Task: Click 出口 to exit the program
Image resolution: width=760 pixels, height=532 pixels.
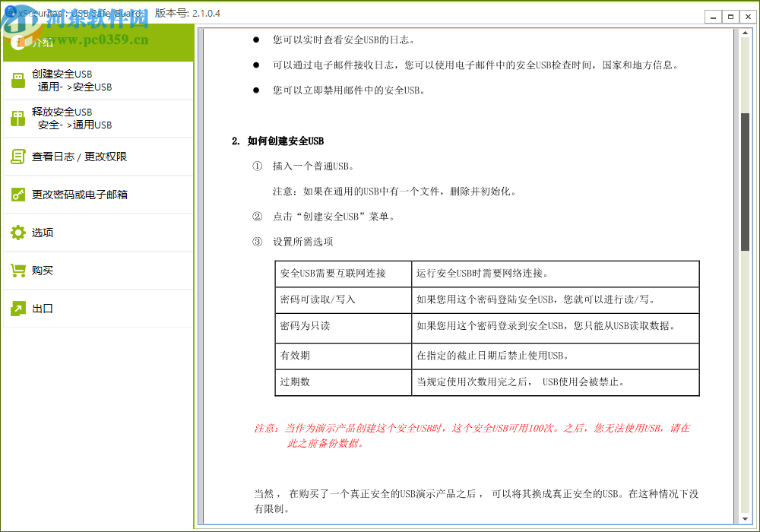Action: (42, 308)
